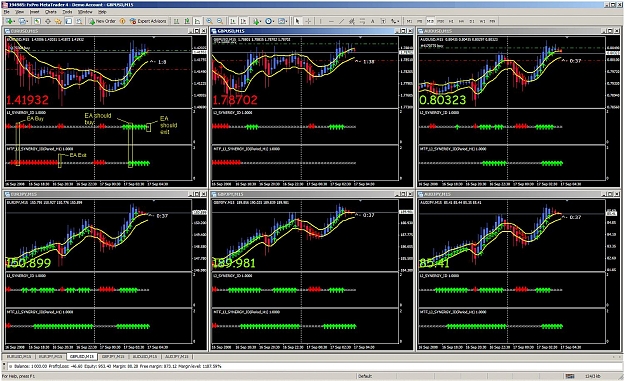Open the Insert menu
Screen dimensions: 625x381
point(35,12)
